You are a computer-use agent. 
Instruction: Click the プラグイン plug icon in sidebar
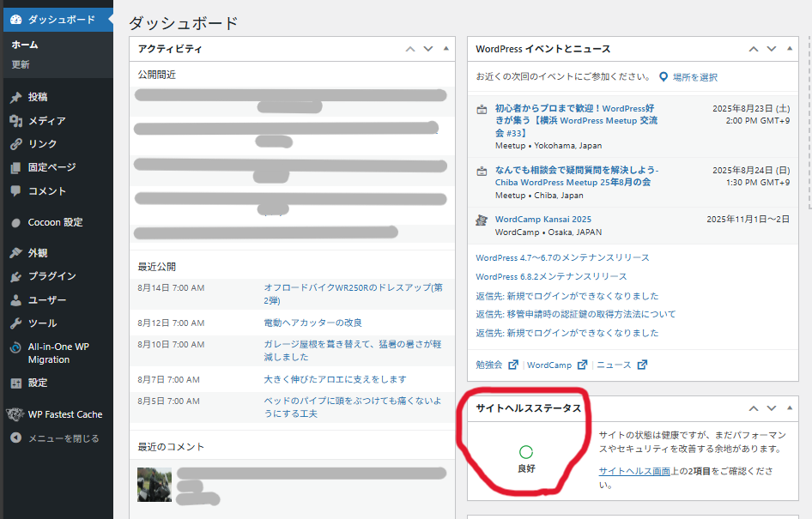[15, 276]
